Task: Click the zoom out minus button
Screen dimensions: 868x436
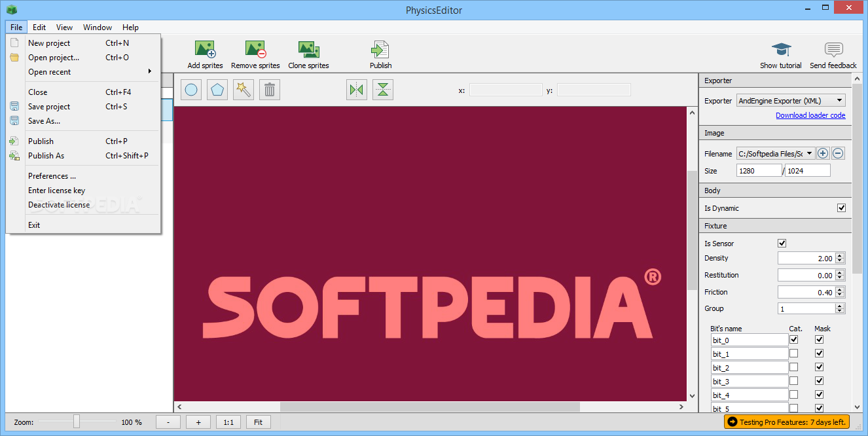Action: [x=168, y=422]
